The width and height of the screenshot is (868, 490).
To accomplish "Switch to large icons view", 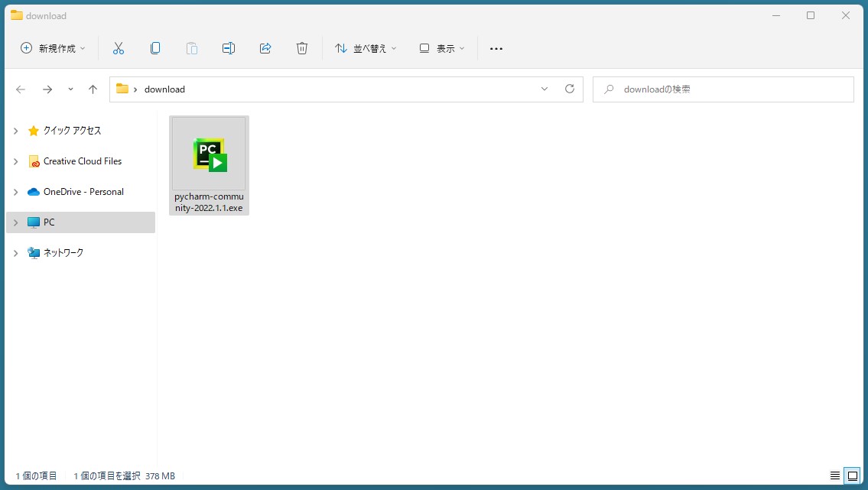I will [853, 475].
